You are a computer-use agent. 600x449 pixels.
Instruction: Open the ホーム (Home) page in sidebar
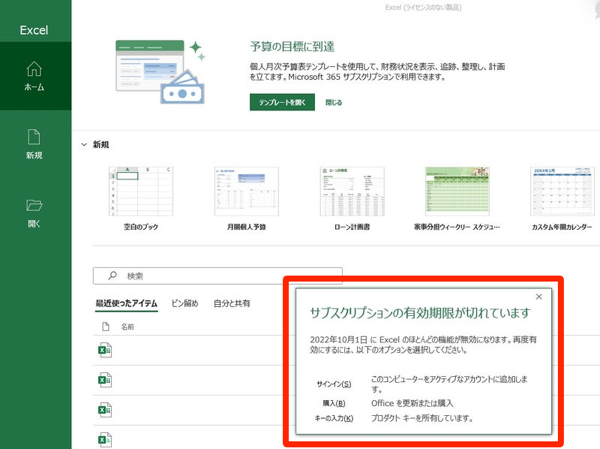(34, 76)
